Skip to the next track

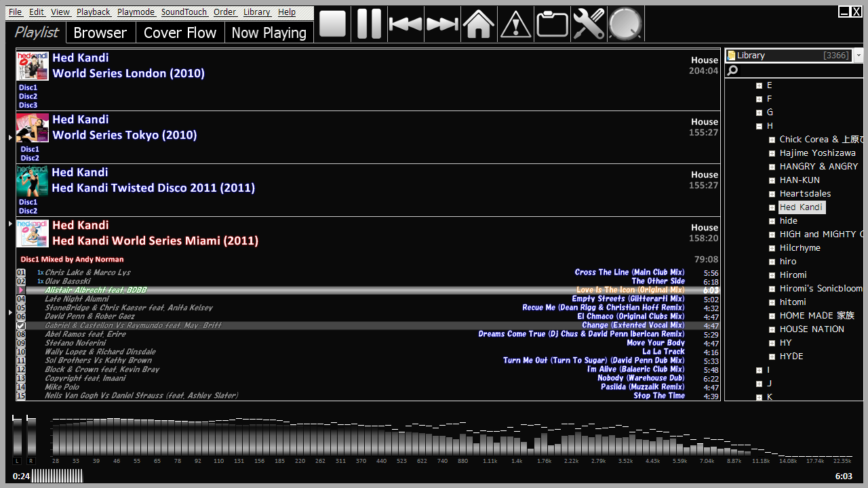pos(442,24)
